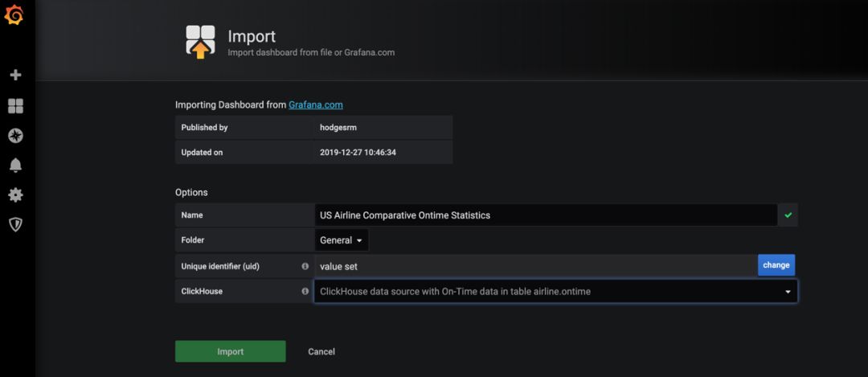Click the '2019-12-27 10:46:34' updated date

358,152
